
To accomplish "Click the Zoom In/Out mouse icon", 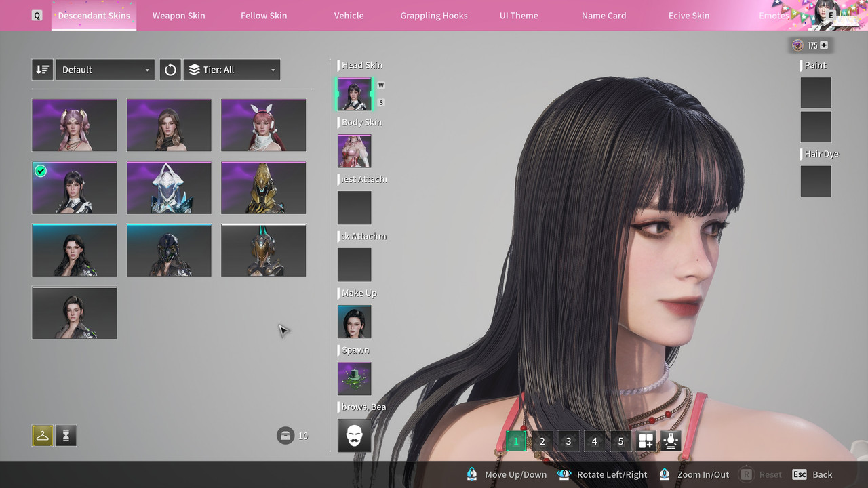I will point(665,474).
